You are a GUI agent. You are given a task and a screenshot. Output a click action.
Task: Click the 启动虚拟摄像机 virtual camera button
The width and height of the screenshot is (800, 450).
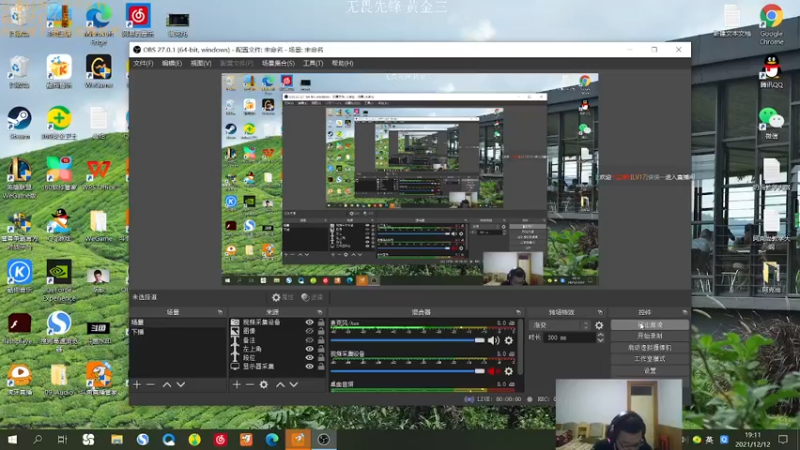click(649, 347)
